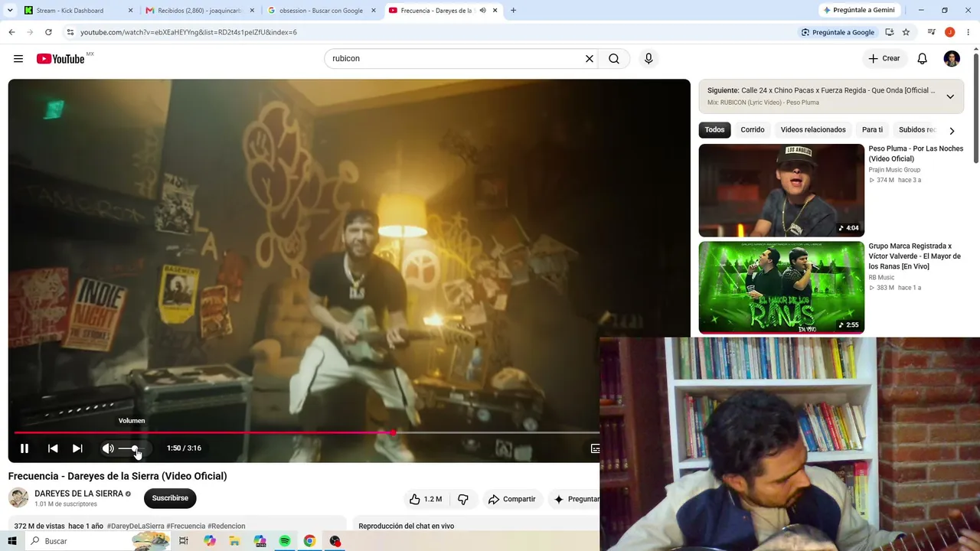The height and width of the screenshot is (551, 980).
Task: Dislike the video with thumbs down
Action: point(463,499)
